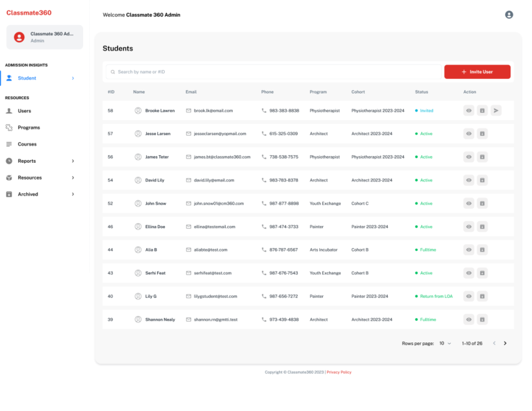The image size is (532, 411).
Task: Click archive icon in James Teter row
Action: tap(482, 157)
